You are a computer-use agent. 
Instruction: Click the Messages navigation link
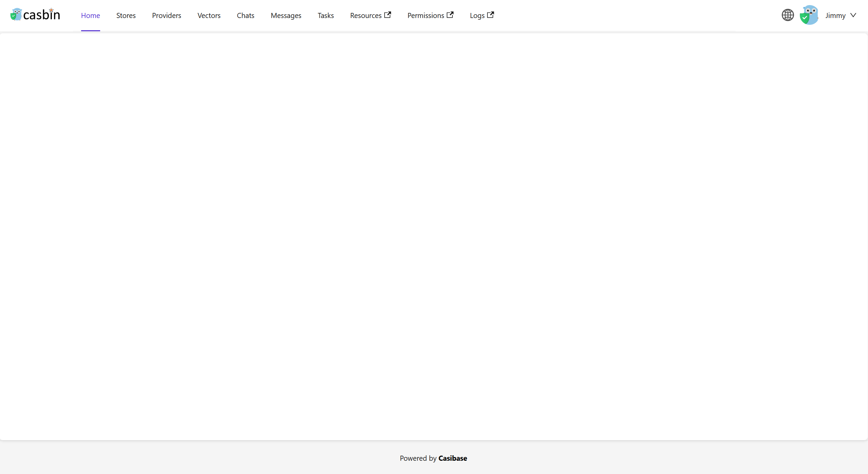[x=285, y=15]
